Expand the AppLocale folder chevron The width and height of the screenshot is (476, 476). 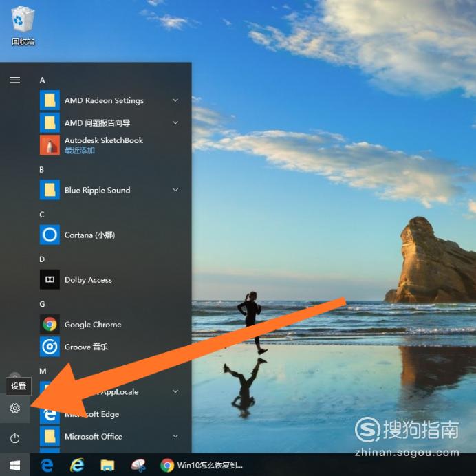pyautogui.click(x=175, y=391)
